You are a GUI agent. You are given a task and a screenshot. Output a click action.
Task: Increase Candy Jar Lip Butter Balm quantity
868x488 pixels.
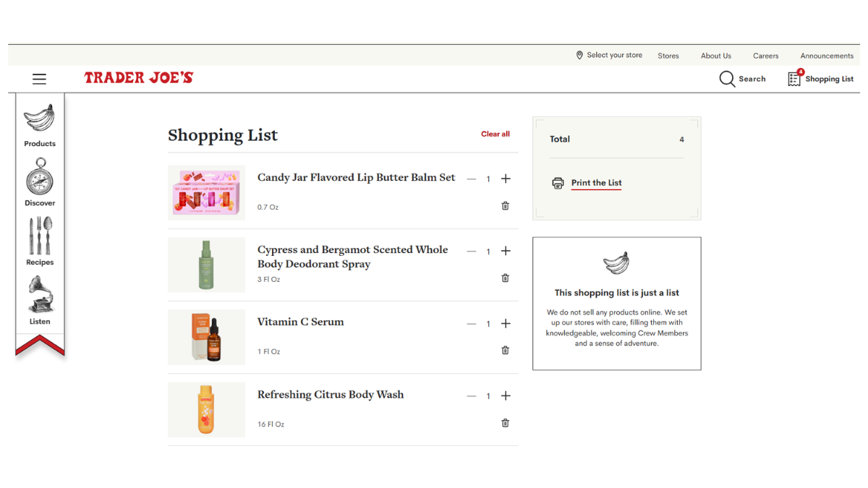click(x=506, y=179)
